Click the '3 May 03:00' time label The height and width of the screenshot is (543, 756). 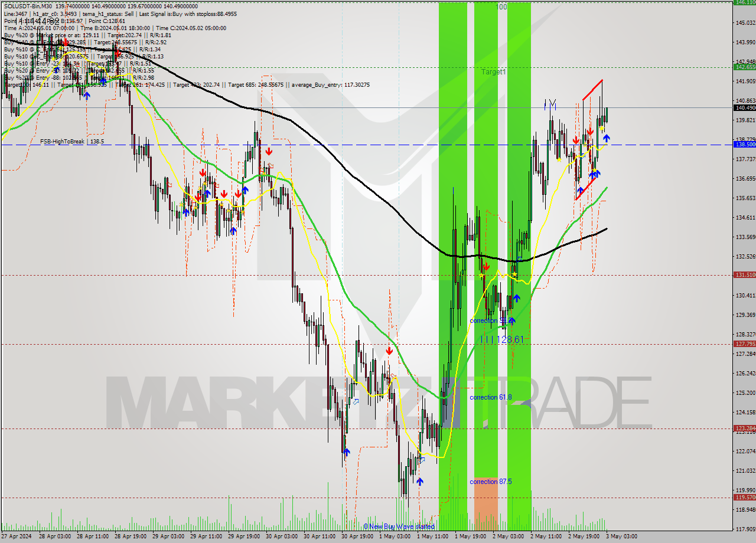[621, 537]
